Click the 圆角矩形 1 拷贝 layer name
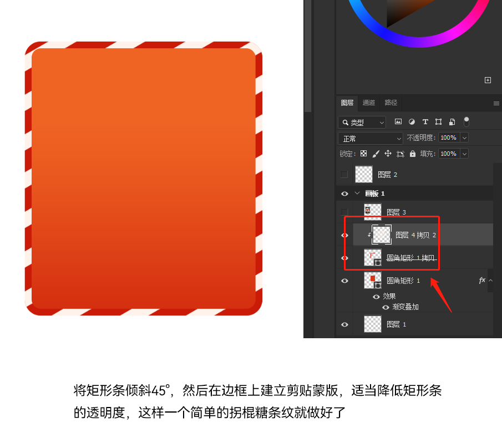 click(x=410, y=258)
